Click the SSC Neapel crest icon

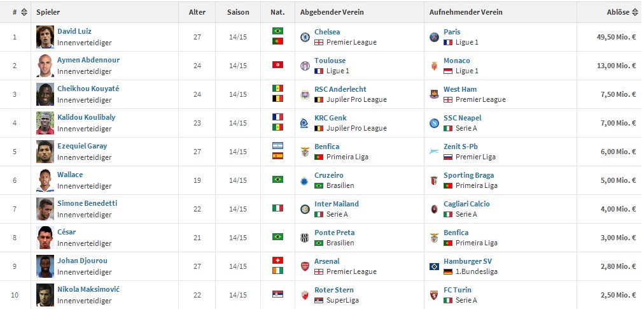pos(435,123)
